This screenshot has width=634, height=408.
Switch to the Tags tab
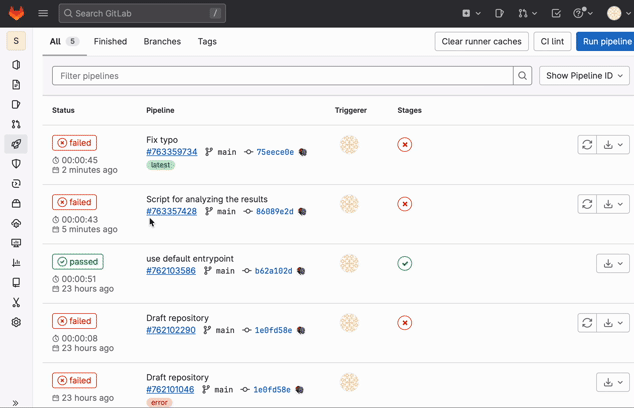(x=207, y=41)
